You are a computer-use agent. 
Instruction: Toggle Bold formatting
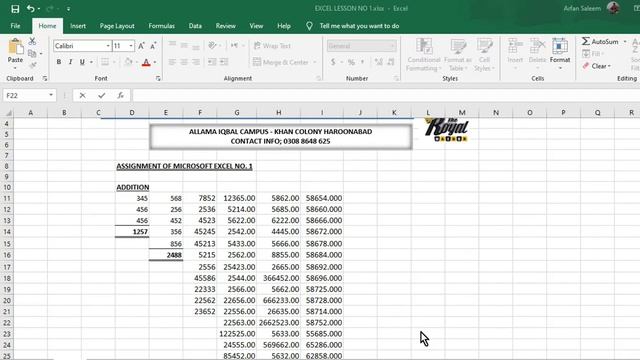click(59, 62)
